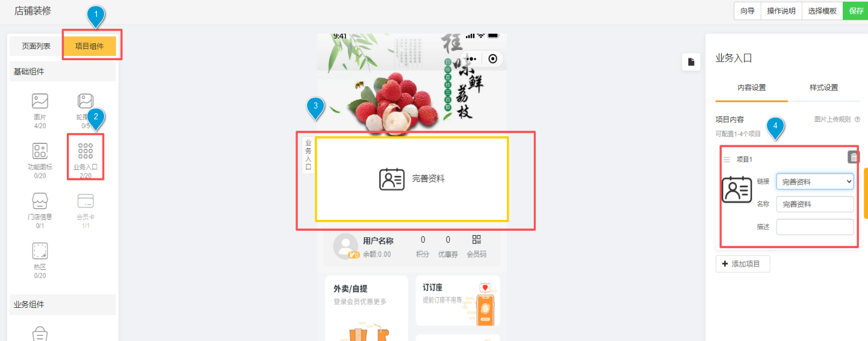Add the 热区 hotspot component
This screenshot has height=341, width=868.
point(40,251)
